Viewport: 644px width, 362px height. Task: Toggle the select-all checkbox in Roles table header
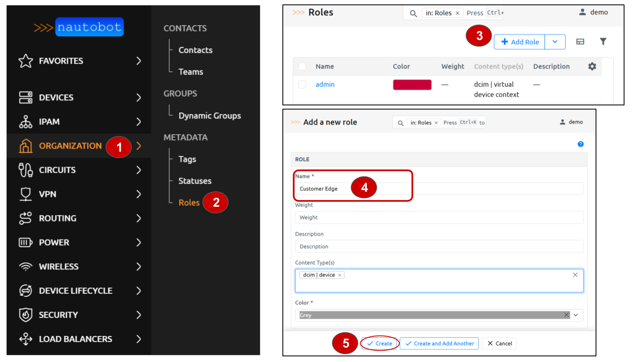coord(302,66)
